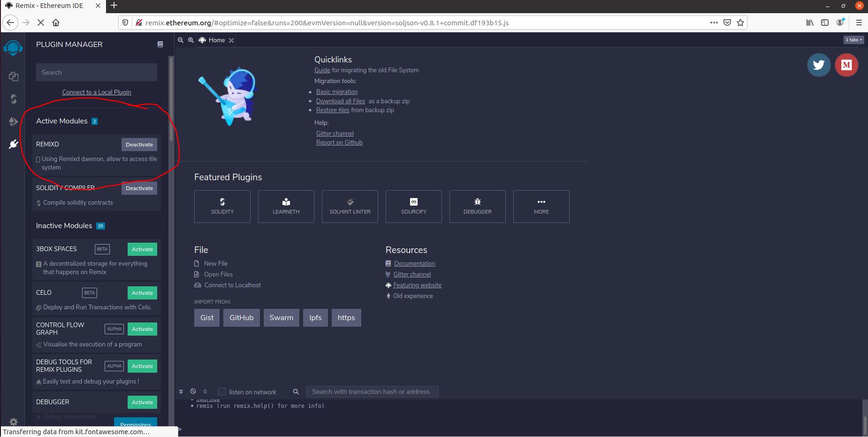Screen dimensions: 868x437
Task: Open Report on Github link
Action: tap(339, 142)
